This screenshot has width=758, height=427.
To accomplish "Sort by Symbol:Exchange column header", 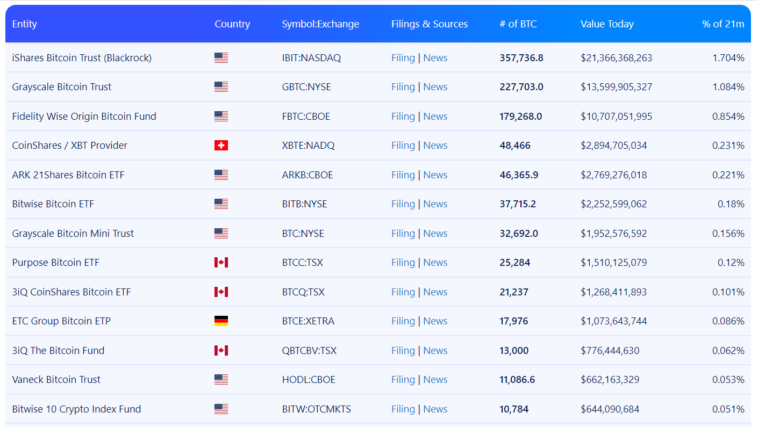I will (x=321, y=24).
